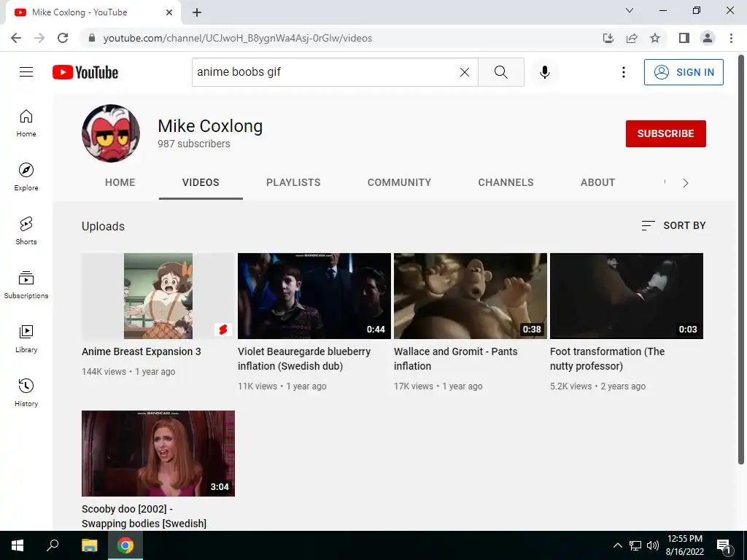Click the Wallace and Gromit video thumbnail
This screenshot has width=747, height=560.
coord(471,296)
